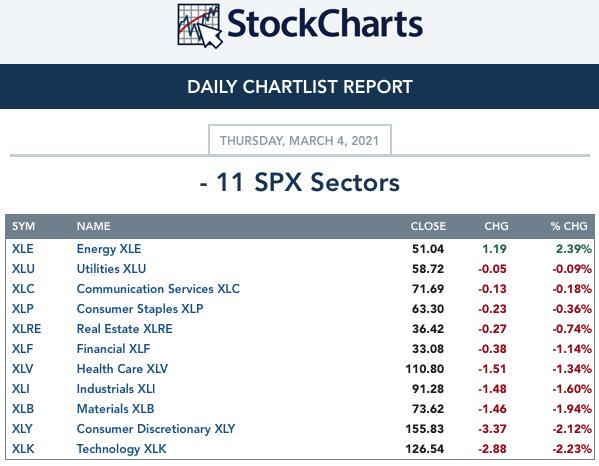Viewport: 599px width, 466px height.
Task: Select the XLRE ticker symbol
Action: [26, 329]
